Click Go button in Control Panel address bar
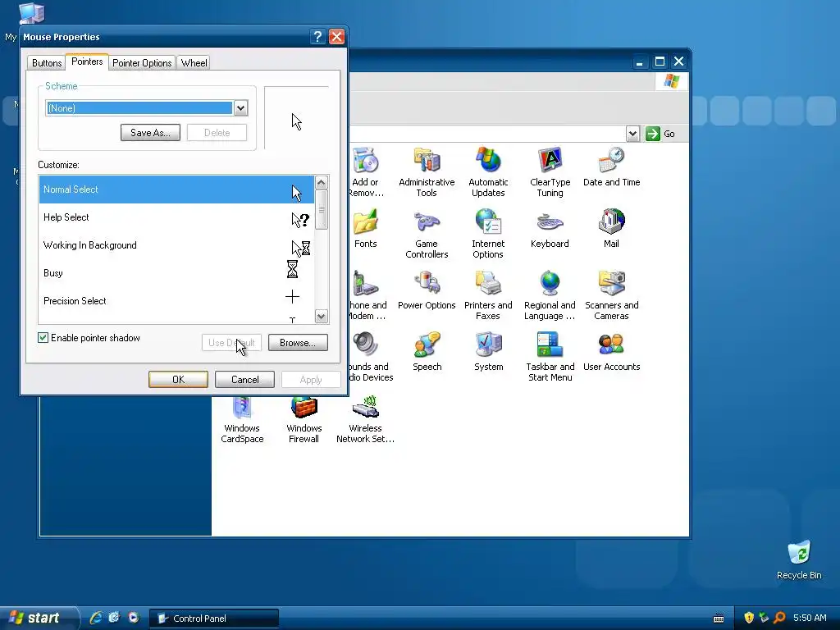840x630 pixels. pos(660,134)
